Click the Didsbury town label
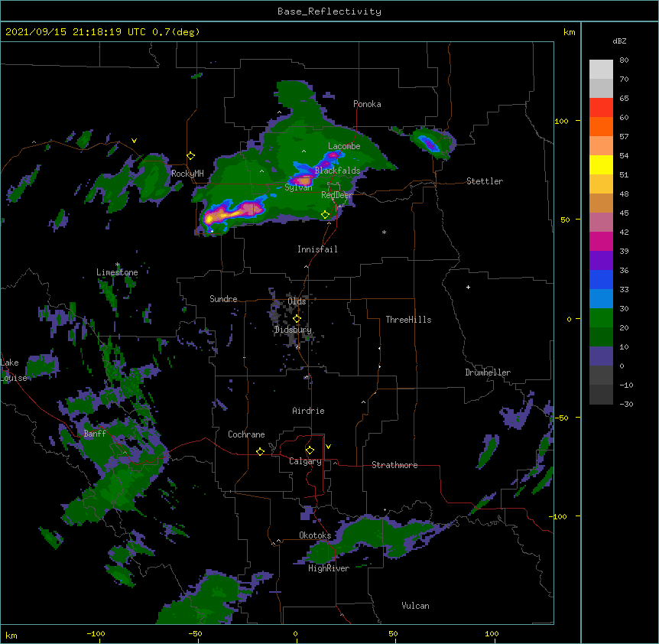This screenshot has height=644, width=659. point(293,330)
